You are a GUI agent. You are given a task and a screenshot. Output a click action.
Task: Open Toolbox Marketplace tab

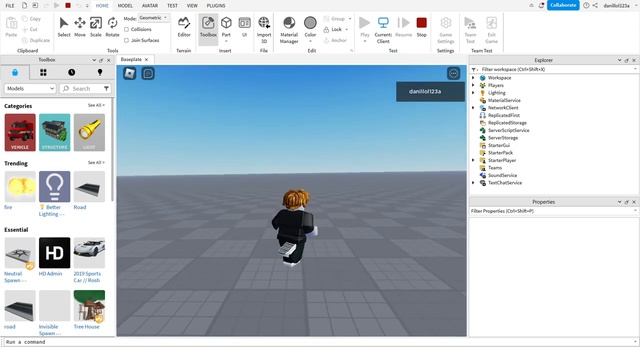pyautogui.click(x=15, y=73)
